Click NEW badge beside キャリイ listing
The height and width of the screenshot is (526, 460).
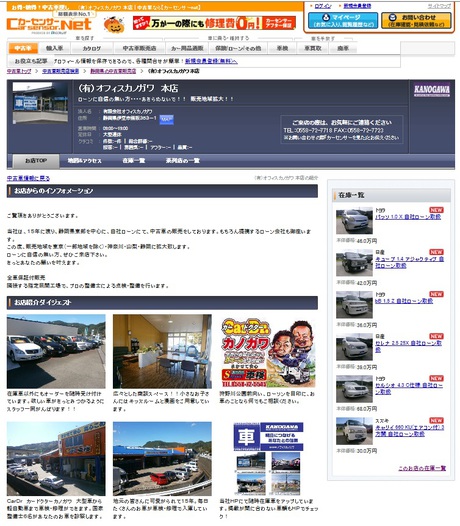click(436, 420)
